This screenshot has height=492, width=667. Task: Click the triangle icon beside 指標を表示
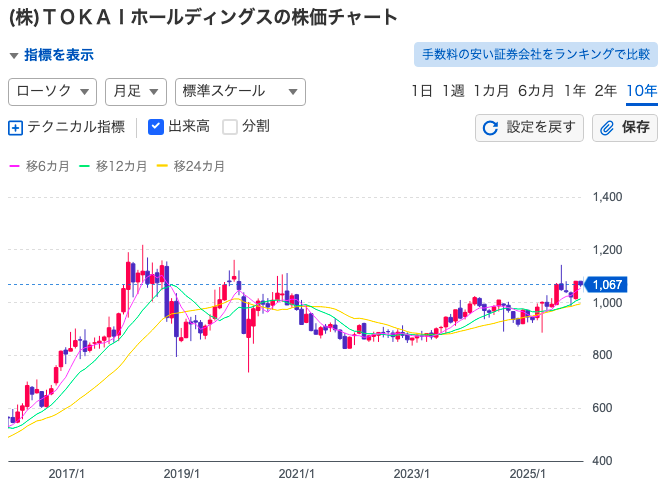[x=13, y=56]
